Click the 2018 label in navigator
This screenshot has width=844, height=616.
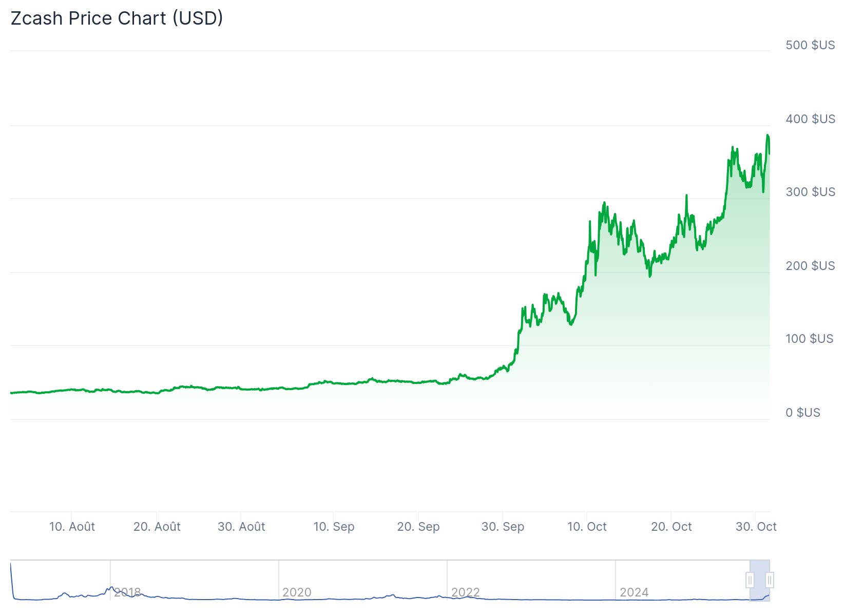point(127,592)
